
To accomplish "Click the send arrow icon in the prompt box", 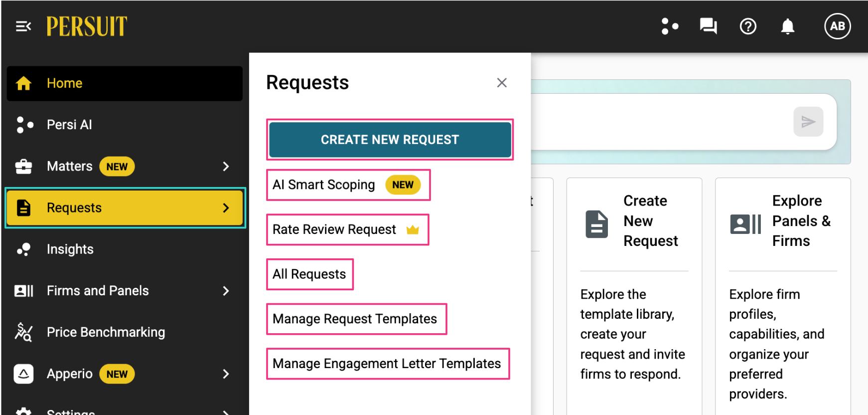I will (x=808, y=122).
